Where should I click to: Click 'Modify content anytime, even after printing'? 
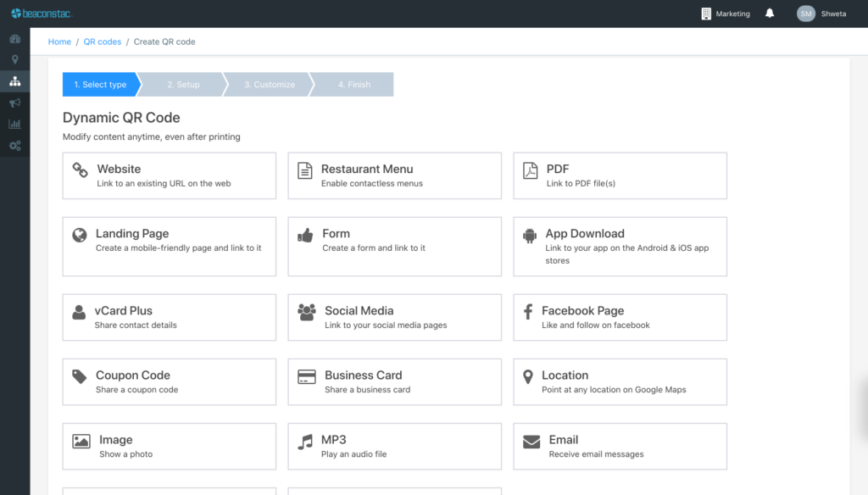pos(152,136)
